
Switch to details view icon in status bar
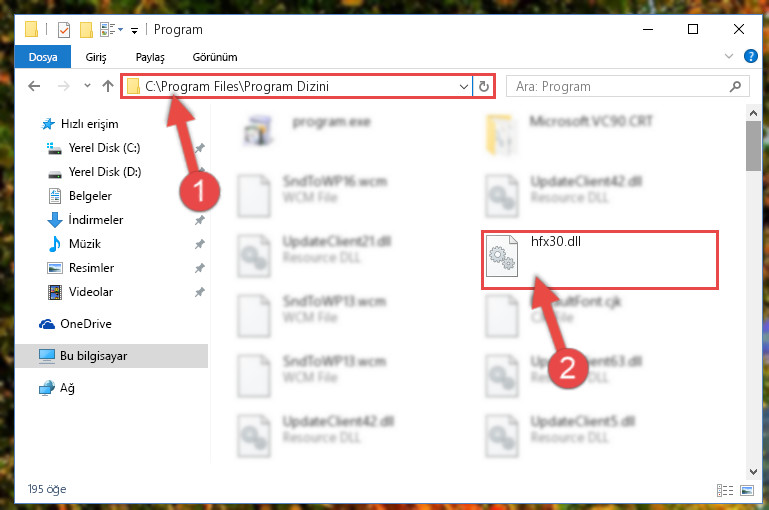(x=725, y=490)
